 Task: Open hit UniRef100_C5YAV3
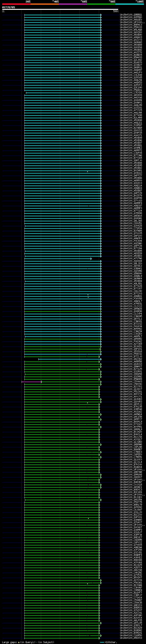pyautogui.click(x=131, y=382)
